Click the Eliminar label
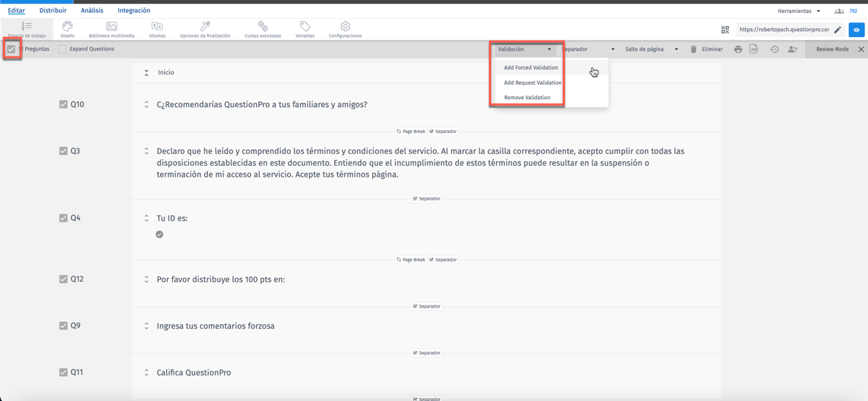 712,49
